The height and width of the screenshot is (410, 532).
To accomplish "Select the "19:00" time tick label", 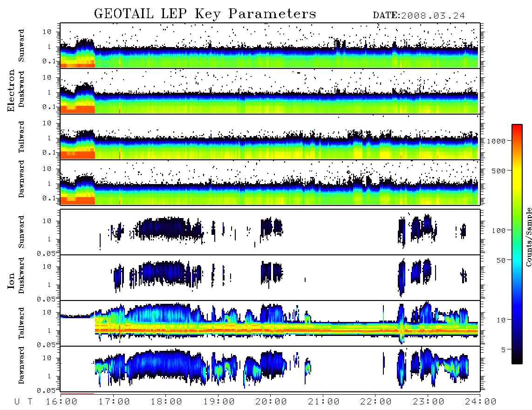I will tap(219, 402).
